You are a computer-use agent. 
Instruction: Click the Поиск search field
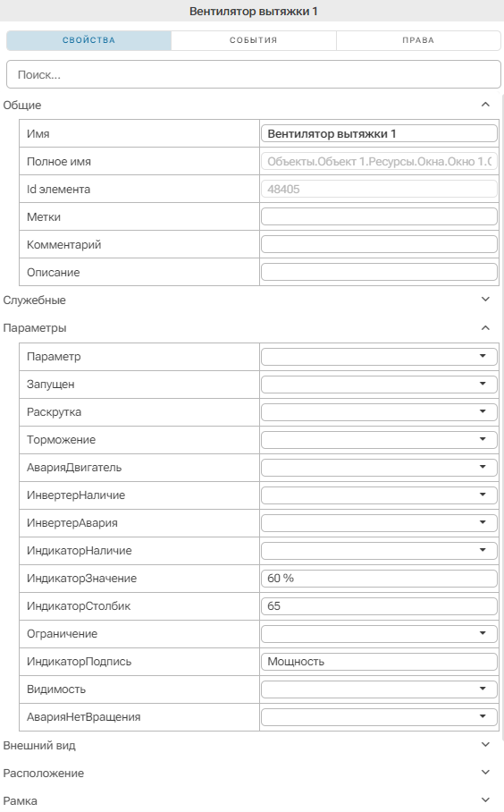point(254,74)
